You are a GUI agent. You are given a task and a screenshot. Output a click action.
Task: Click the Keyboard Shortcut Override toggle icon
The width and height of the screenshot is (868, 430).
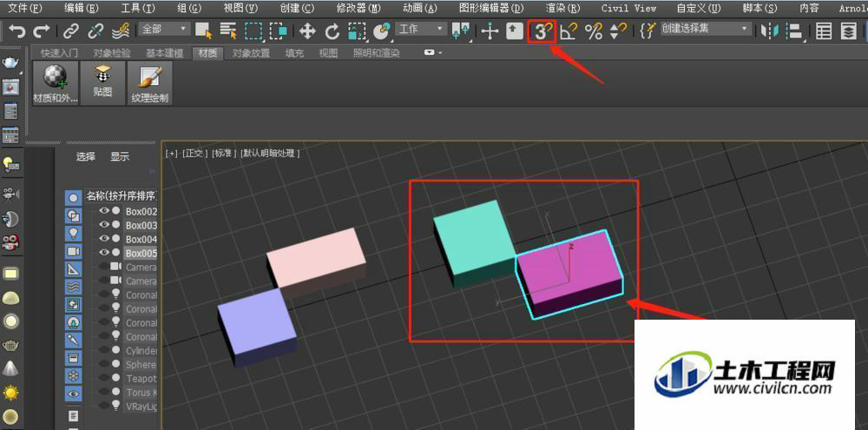[x=515, y=31]
